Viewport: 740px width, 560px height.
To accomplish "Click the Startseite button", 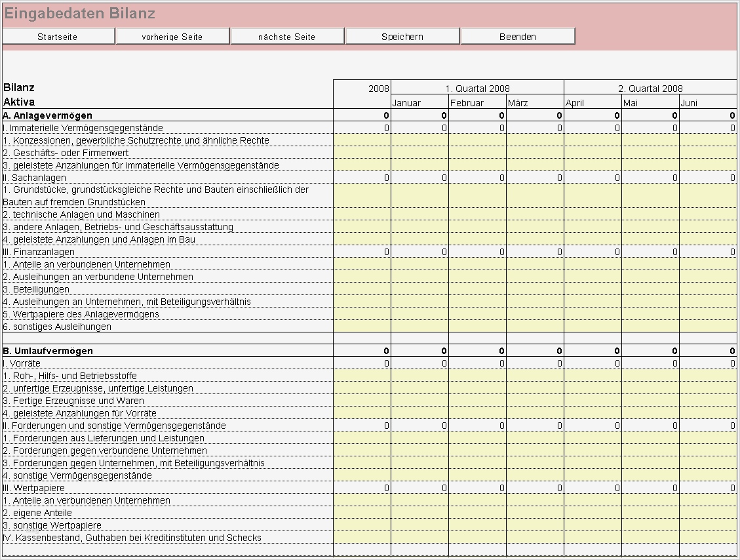I will tap(58, 36).
